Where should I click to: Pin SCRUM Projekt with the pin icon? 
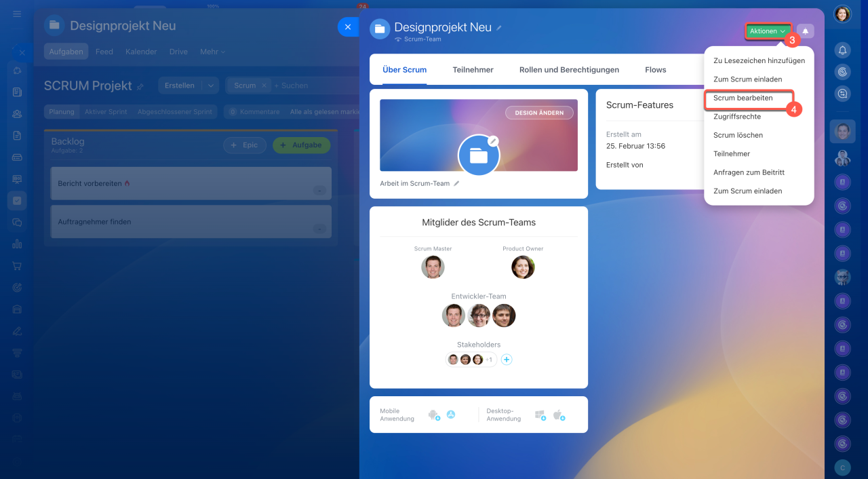140,87
